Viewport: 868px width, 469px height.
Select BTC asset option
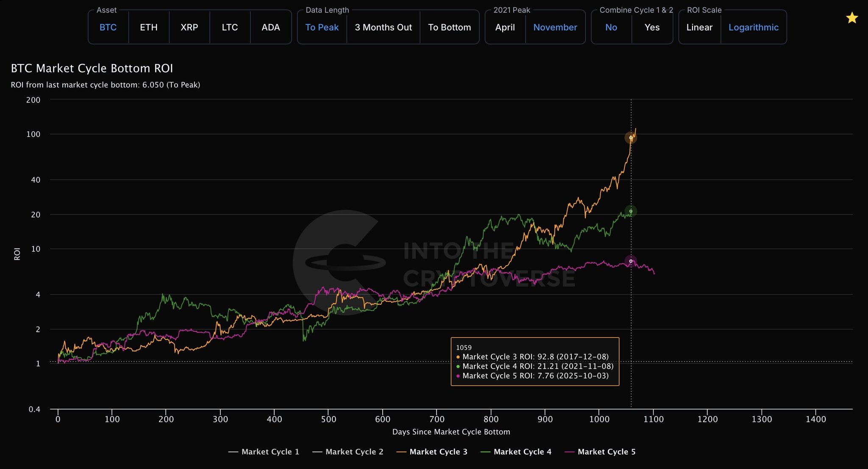point(108,28)
